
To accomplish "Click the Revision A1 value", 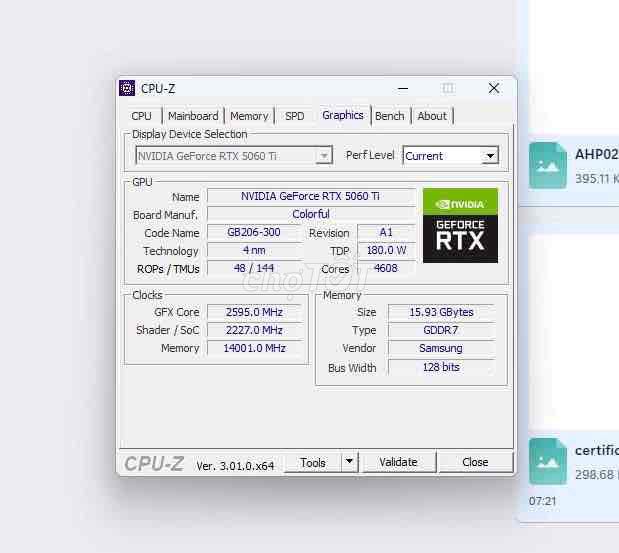I will (386, 232).
